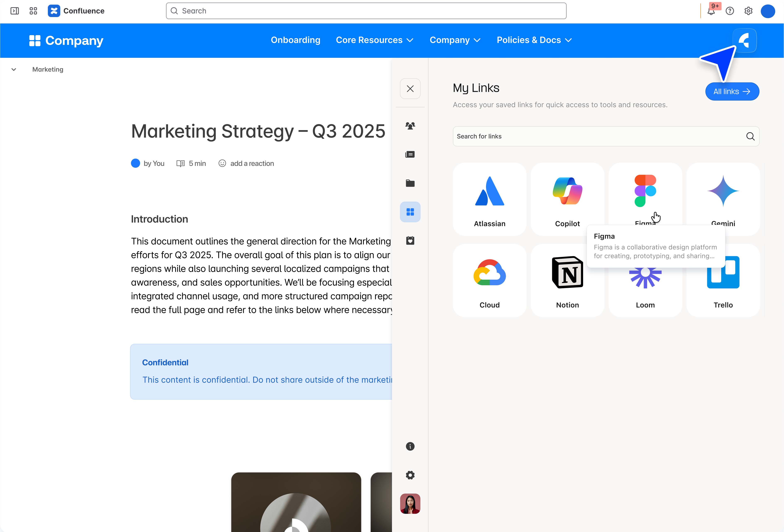Open the folder sidebar icon
This screenshot has width=784, height=532.
tap(410, 183)
